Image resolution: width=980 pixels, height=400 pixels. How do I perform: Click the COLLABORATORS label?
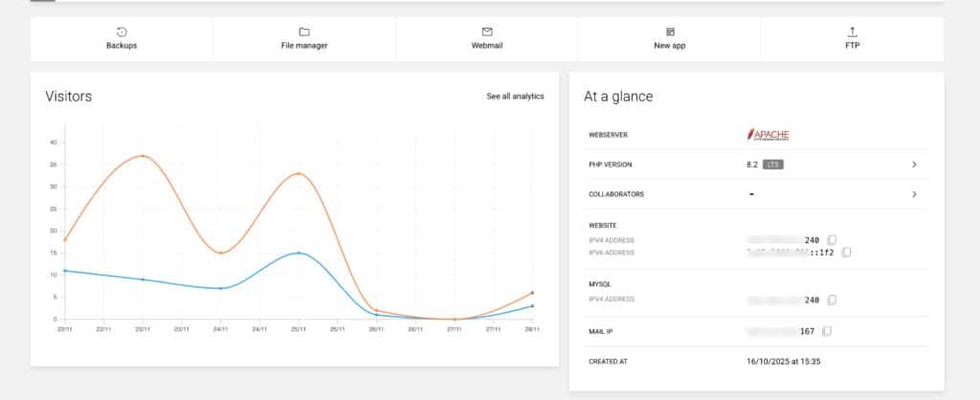pos(616,194)
